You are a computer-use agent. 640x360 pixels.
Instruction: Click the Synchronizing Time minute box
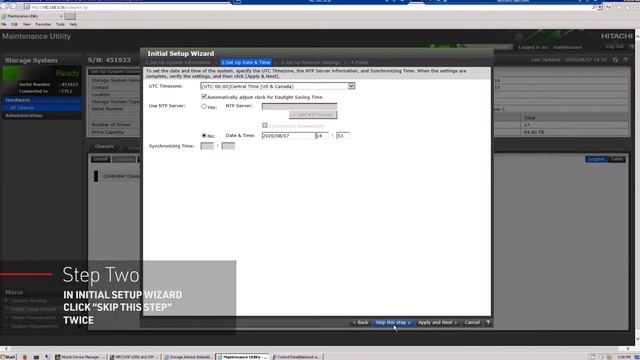228,146
